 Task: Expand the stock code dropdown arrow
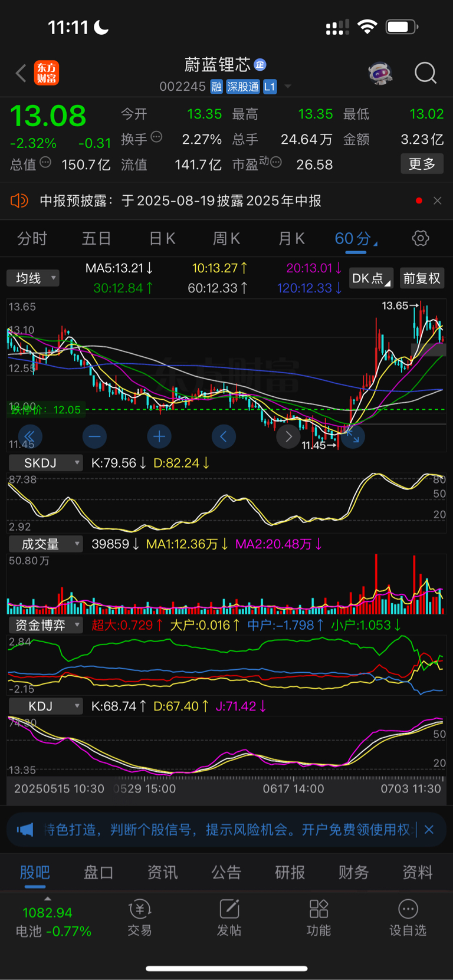pos(288,87)
